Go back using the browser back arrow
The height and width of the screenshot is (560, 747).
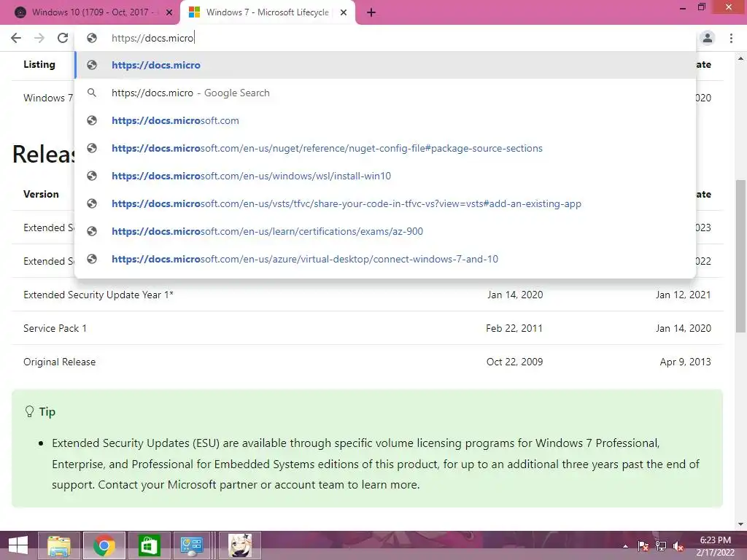point(16,38)
